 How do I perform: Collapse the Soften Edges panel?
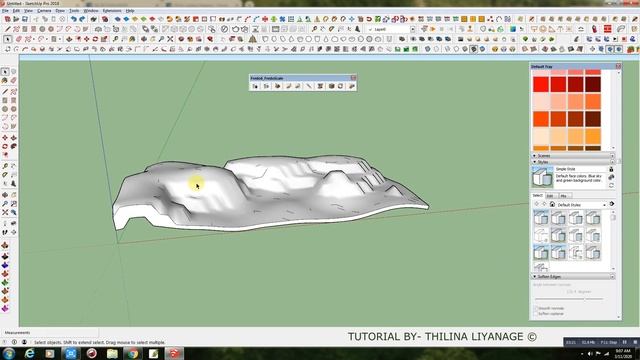click(x=535, y=277)
